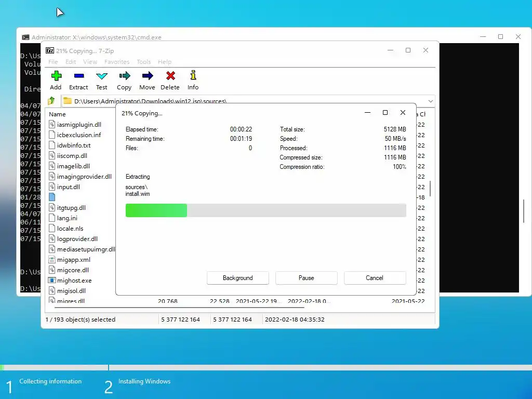Select mediasetupuimgr.dll in file list
The image size is (532, 399).
[86, 249]
